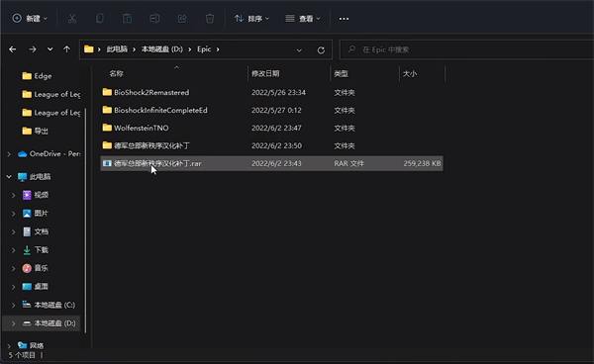
Task: Go forward with the right arrow
Action: [x=33, y=49]
